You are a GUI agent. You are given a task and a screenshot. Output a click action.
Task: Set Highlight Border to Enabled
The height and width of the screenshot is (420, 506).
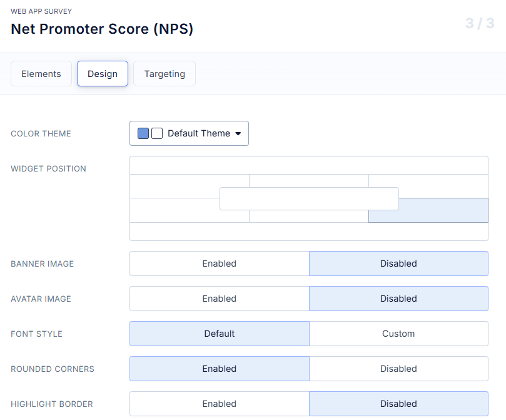click(220, 404)
